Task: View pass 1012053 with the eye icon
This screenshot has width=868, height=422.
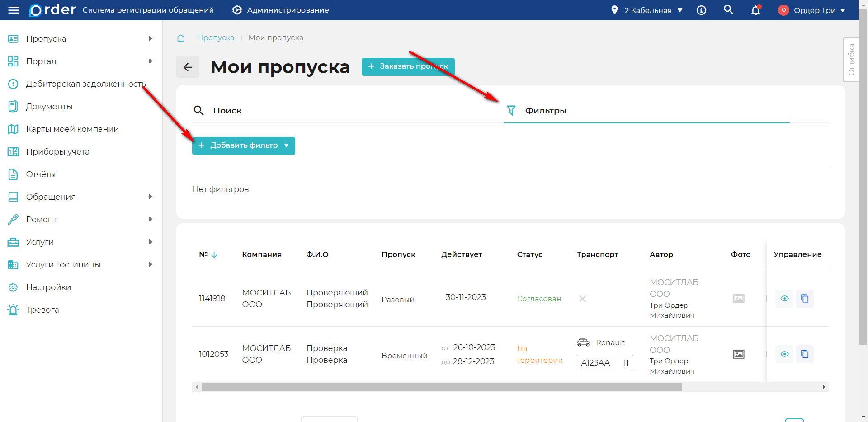Action: 785,354
